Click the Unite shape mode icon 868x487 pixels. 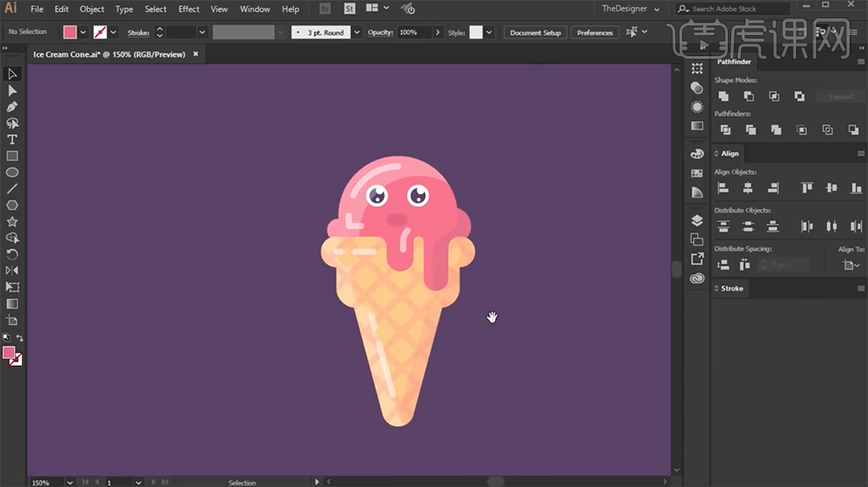(x=723, y=97)
